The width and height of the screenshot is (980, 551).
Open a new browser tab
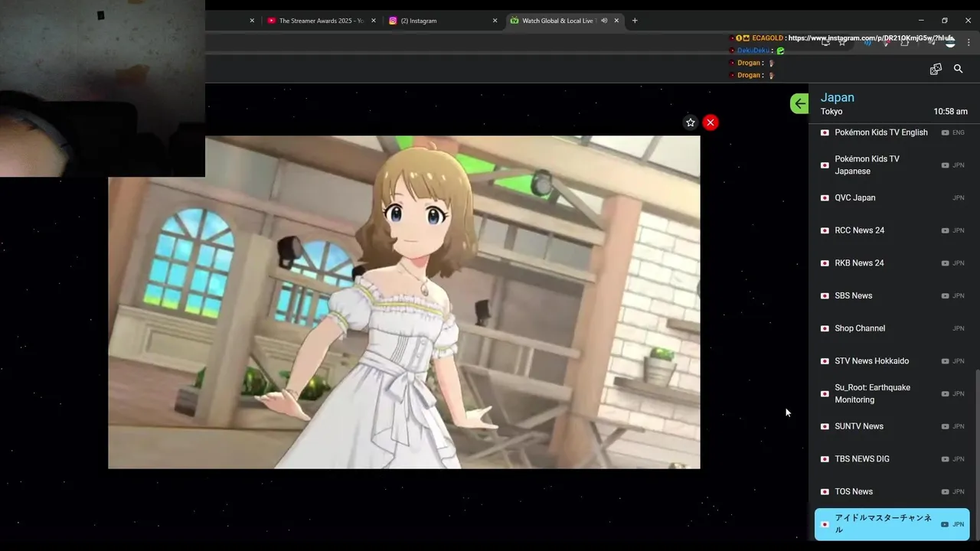point(635,21)
